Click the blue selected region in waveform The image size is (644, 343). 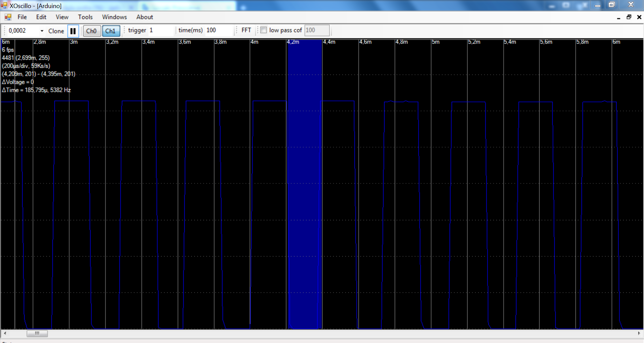[305, 184]
